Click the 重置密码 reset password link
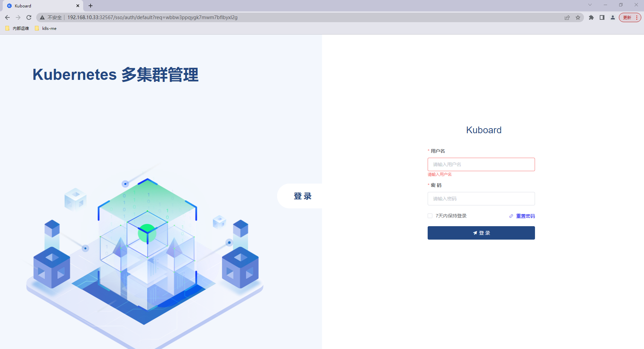This screenshot has height=349, width=644. pos(525,216)
